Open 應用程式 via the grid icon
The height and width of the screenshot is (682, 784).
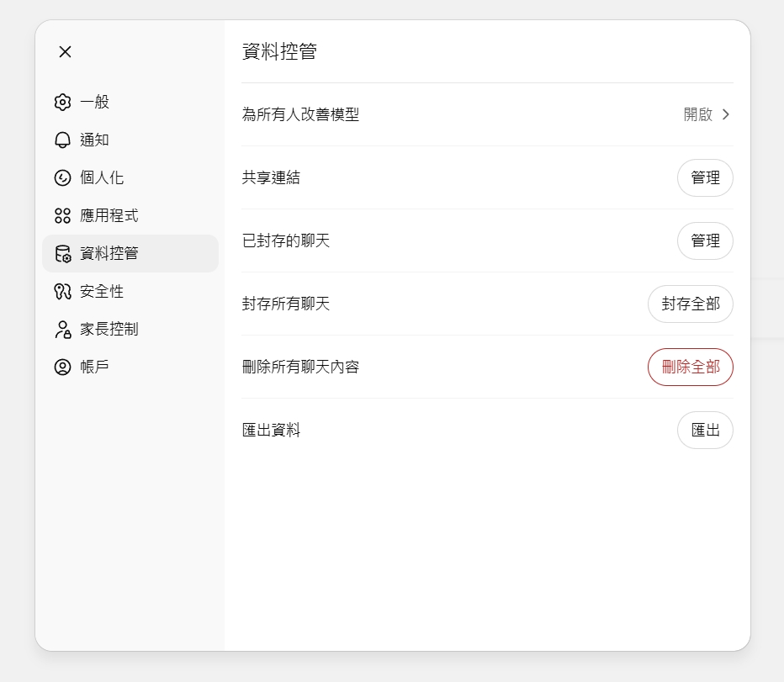click(61, 215)
